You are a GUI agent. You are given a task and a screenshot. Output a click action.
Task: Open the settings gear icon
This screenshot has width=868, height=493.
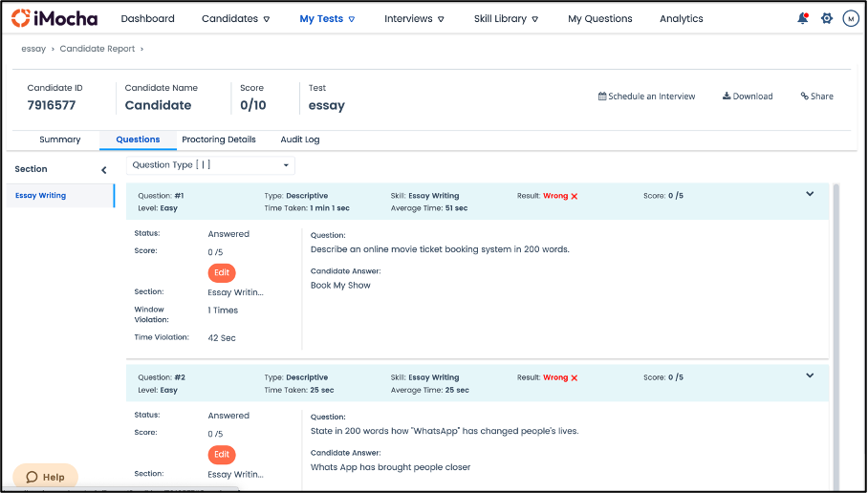click(x=827, y=19)
